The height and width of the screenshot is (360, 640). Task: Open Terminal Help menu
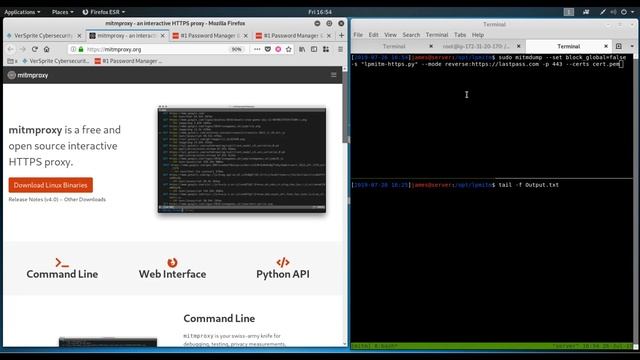pos(478,35)
